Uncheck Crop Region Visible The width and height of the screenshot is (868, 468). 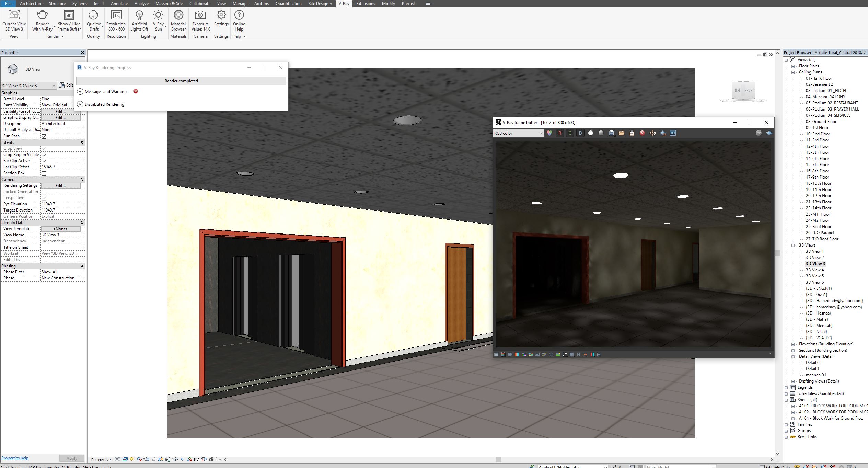[44, 155]
